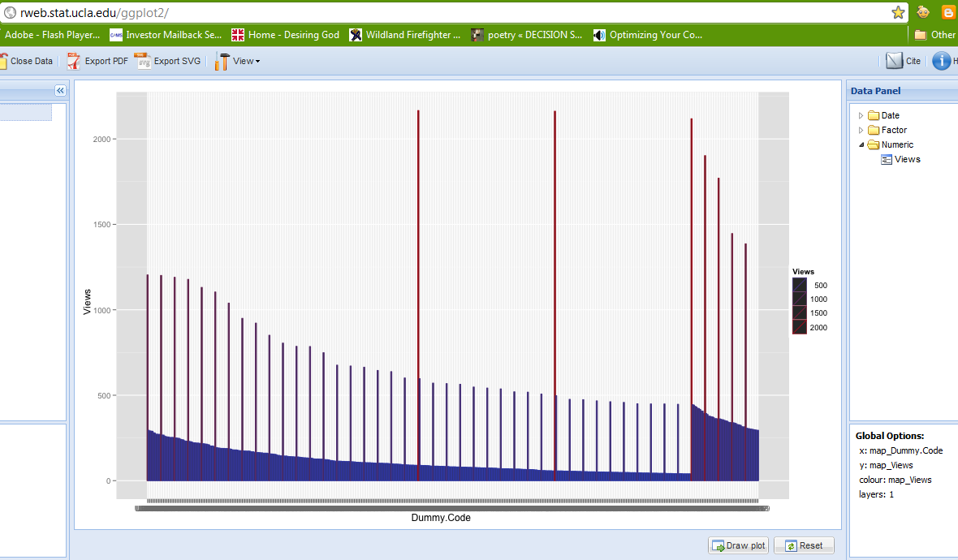Collapse the Numeric folder arrow

[x=861, y=145]
